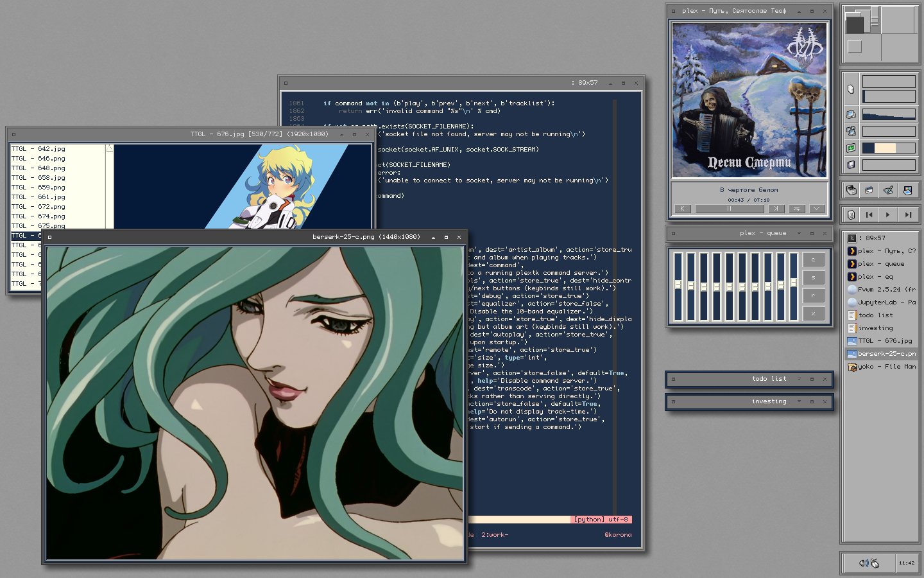Pause playback in the plex player
This screenshot has height=578, width=924.
(729, 209)
